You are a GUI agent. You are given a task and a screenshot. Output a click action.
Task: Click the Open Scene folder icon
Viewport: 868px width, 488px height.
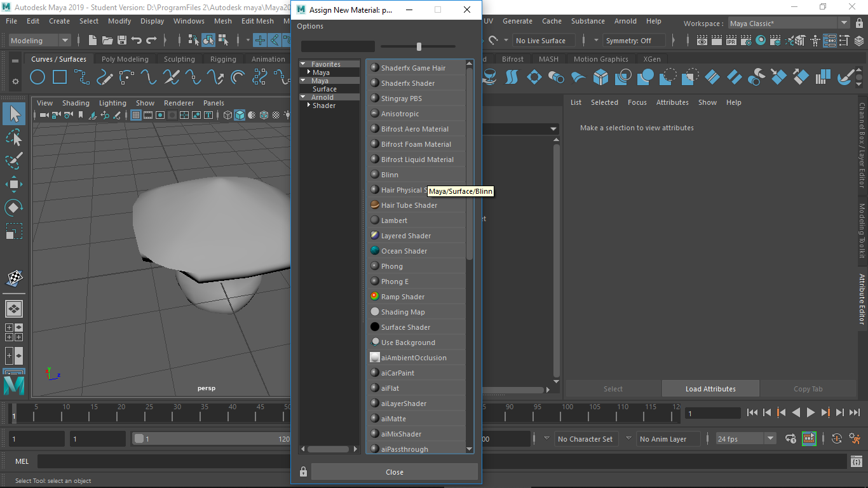[107, 40]
